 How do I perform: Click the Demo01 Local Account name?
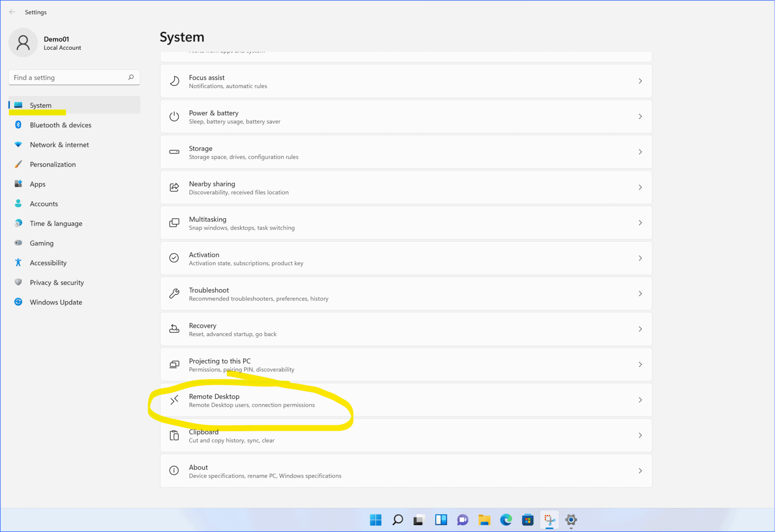pos(62,43)
